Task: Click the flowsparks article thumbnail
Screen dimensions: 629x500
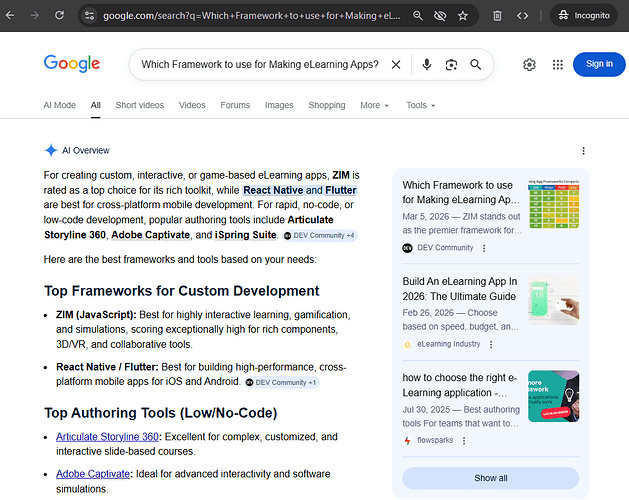Action: 553,396
